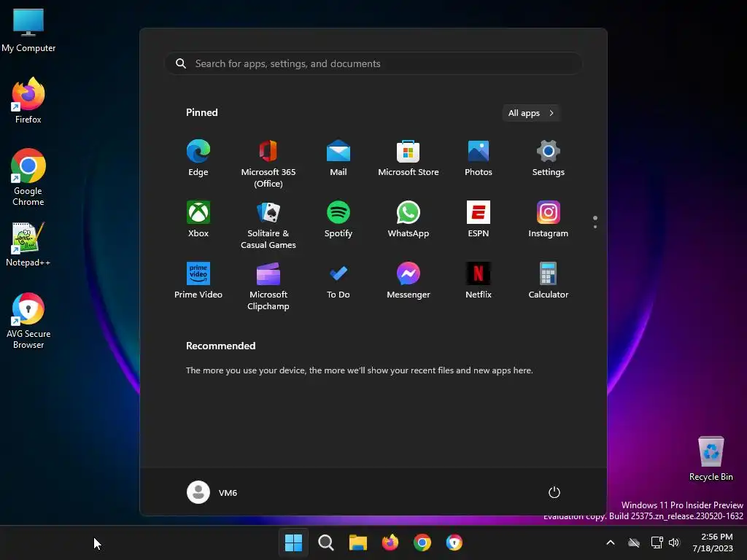
Task: Click the Start menu search field
Action: coord(373,63)
